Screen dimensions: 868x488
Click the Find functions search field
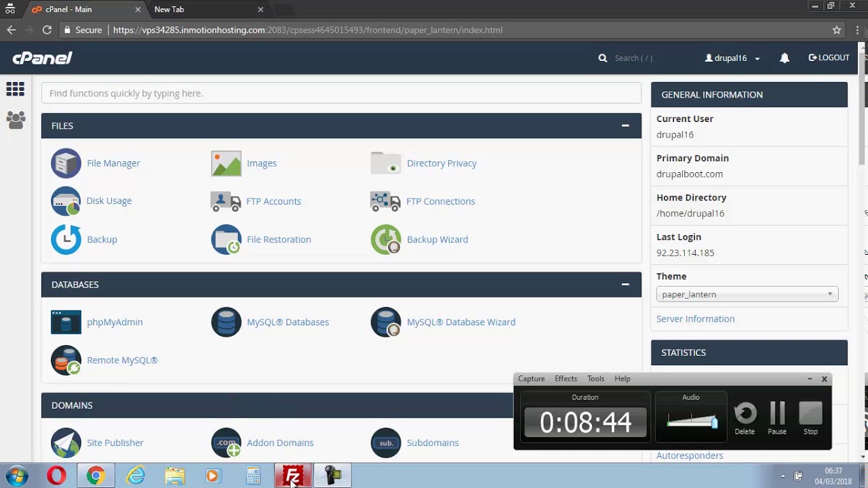341,94
